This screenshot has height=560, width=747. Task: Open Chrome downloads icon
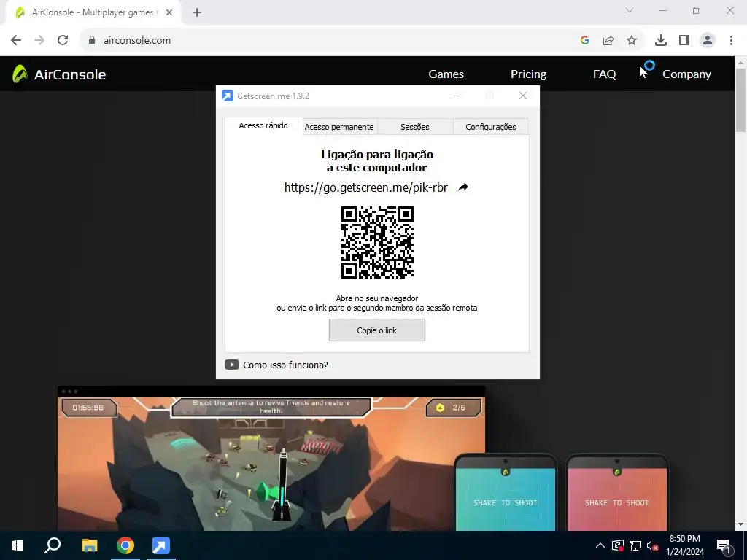click(x=661, y=41)
